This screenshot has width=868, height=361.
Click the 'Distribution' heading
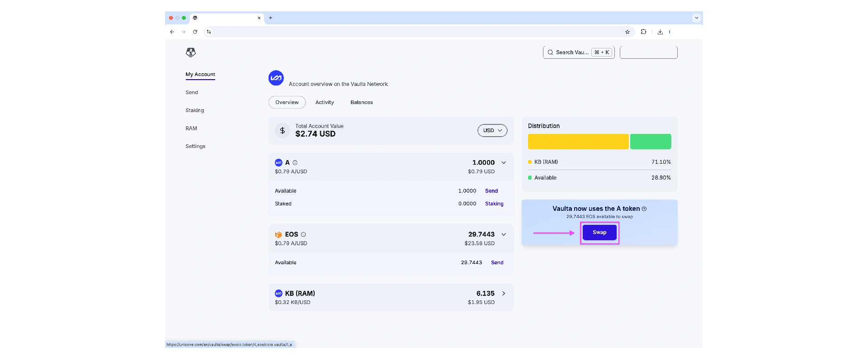coord(544,126)
